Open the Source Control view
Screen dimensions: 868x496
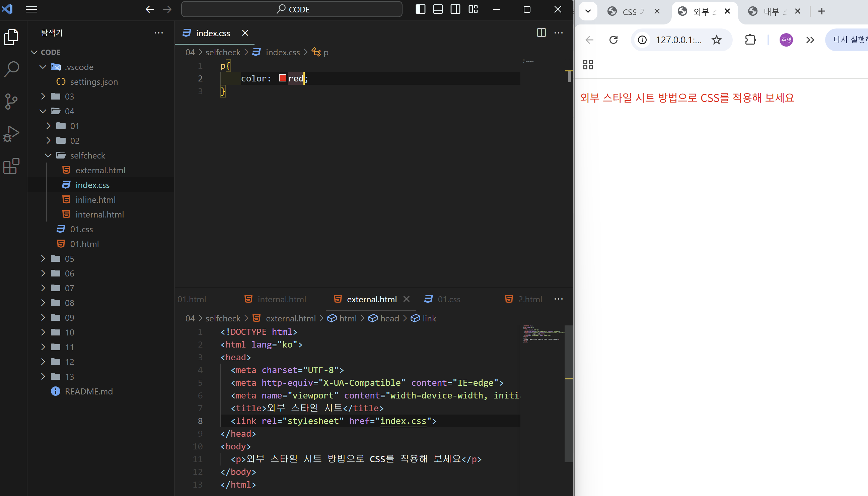click(x=12, y=101)
